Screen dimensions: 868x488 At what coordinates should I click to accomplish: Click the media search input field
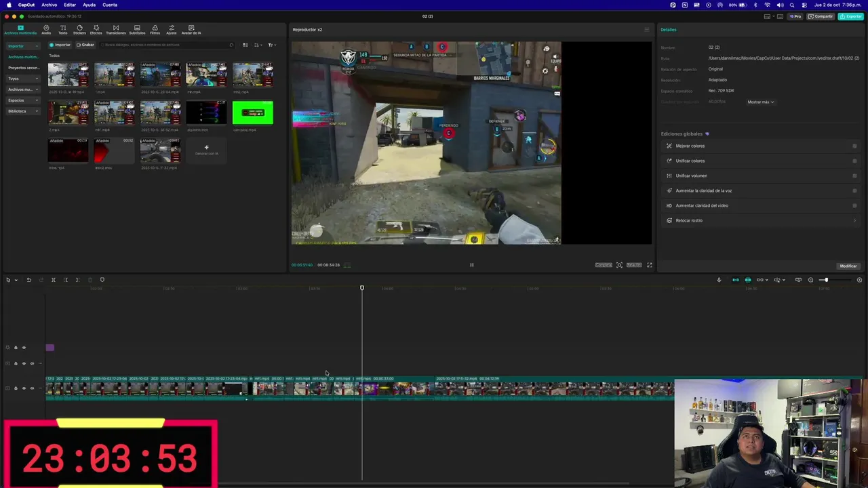point(167,45)
